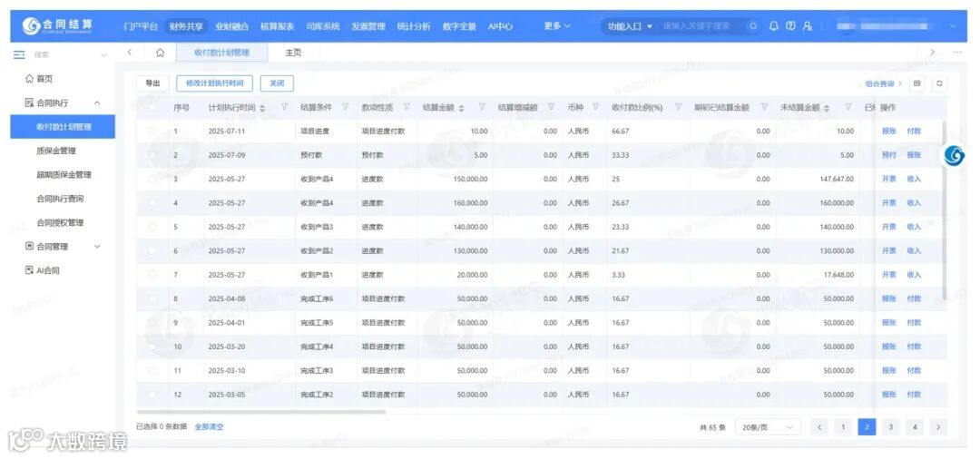Click the 合同结算 logo icon

31,25
